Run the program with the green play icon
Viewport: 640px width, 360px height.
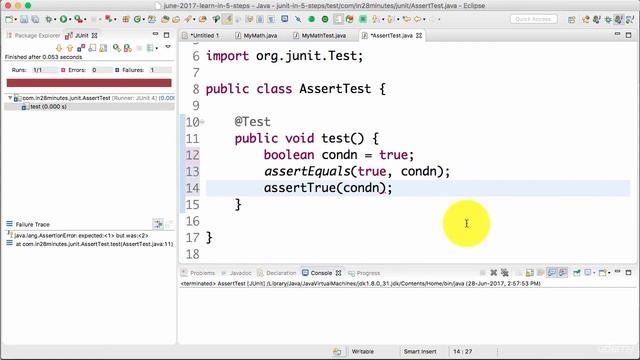point(63,19)
